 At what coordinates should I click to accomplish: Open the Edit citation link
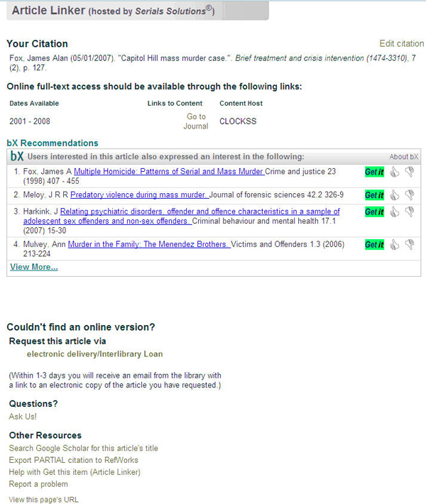pos(401,44)
